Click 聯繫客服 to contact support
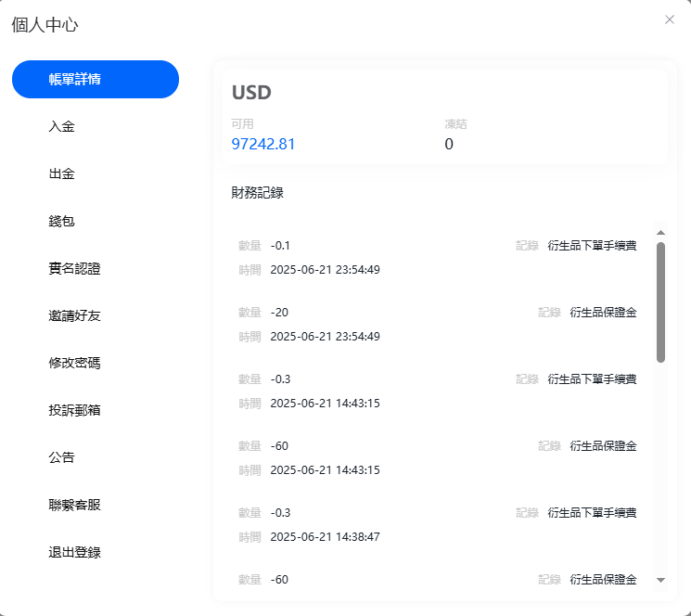Viewport: 691px width, 616px height. (75, 505)
